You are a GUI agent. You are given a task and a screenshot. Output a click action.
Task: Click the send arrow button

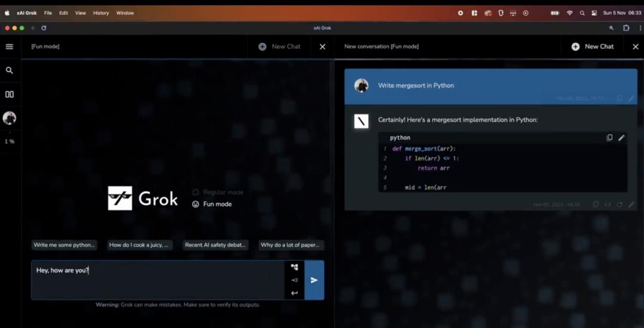[314, 280]
